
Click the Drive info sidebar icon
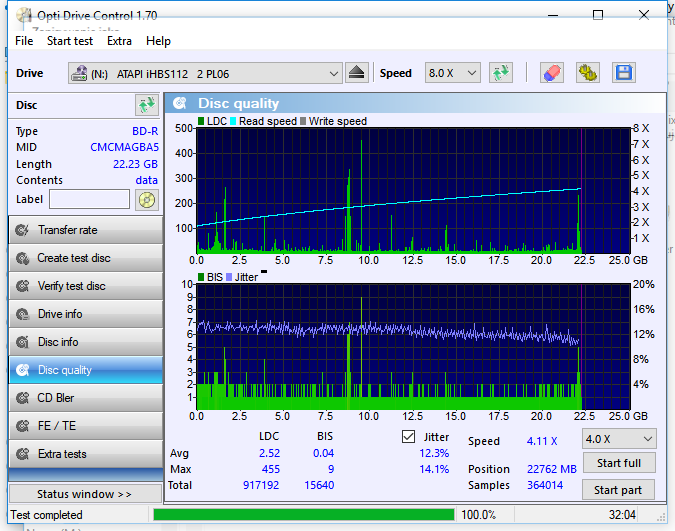(22, 314)
